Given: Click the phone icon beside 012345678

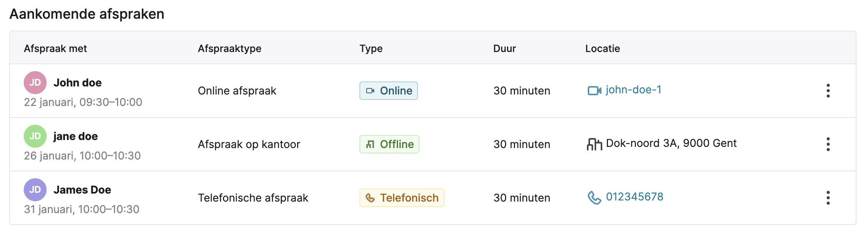Looking at the screenshot, I should 594,198.
